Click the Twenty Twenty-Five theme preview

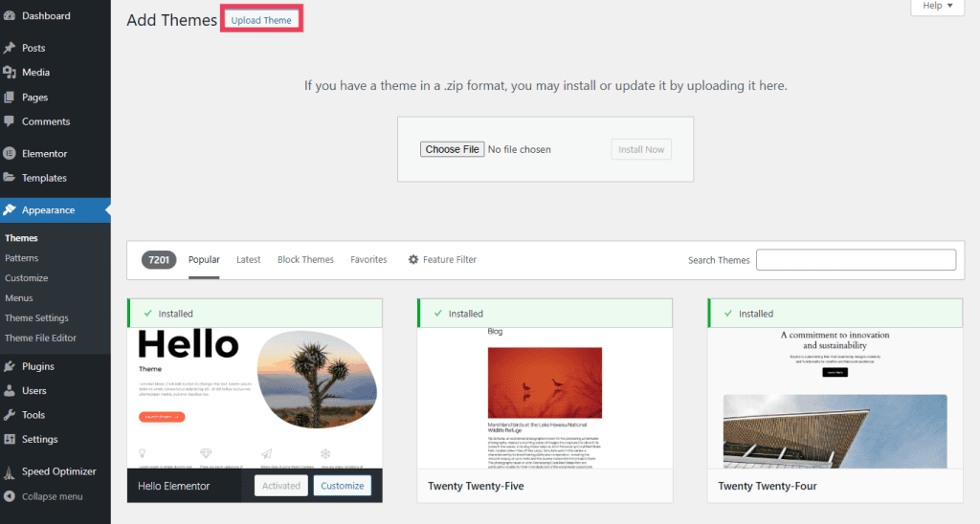click(x=545, y=398)
